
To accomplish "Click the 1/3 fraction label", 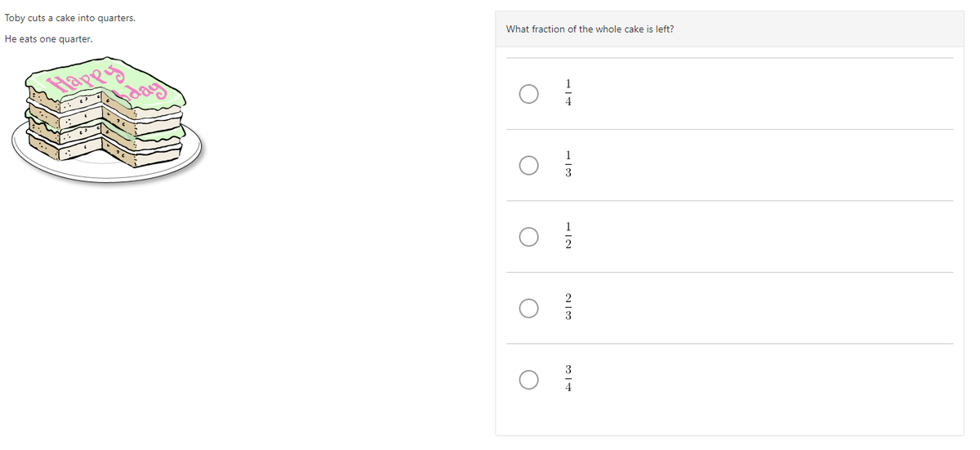I will [568, 165].
